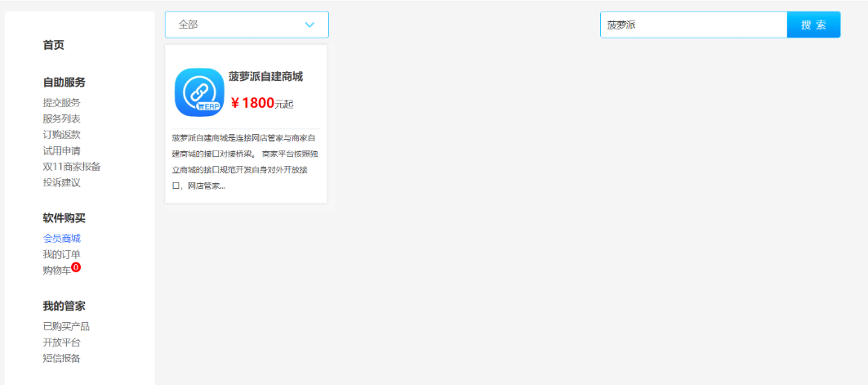Screen dimensions: 868x385
Task: Go to 已购买产品
Action: point(66,326)
